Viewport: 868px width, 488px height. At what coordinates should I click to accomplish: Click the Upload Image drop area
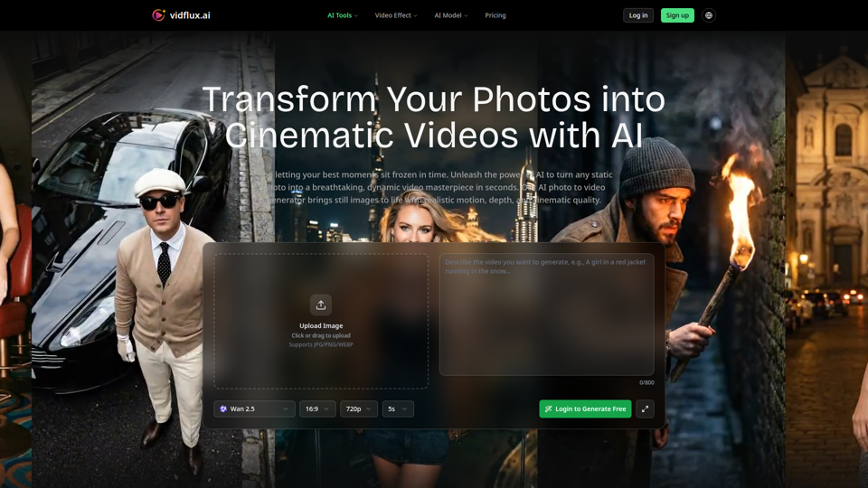tap(321, 321)
